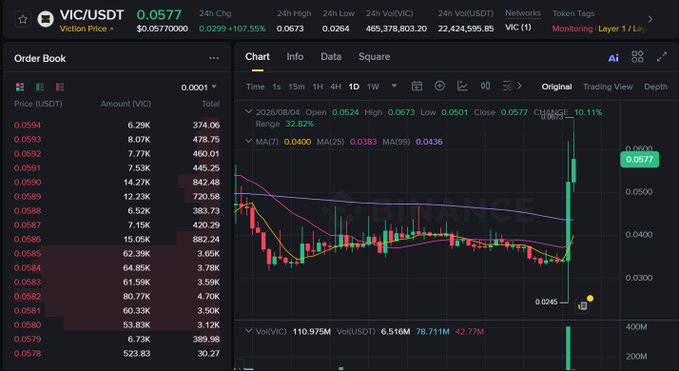Click the large green last price 0.0577
The width and height of the screenshot is (679, 371).
(159, 15)
